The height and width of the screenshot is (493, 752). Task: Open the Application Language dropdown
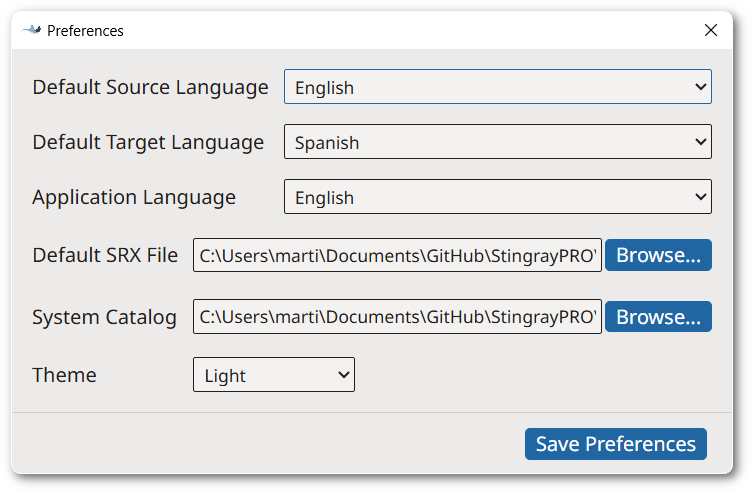click(497, 197)
